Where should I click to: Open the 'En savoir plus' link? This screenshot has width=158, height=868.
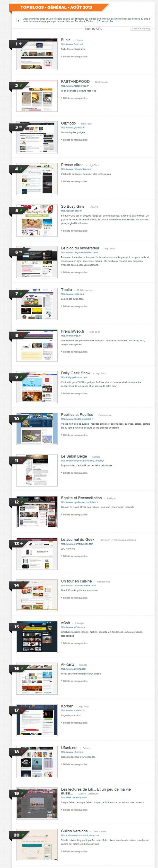pyautogui.click(x=106, y=22)
